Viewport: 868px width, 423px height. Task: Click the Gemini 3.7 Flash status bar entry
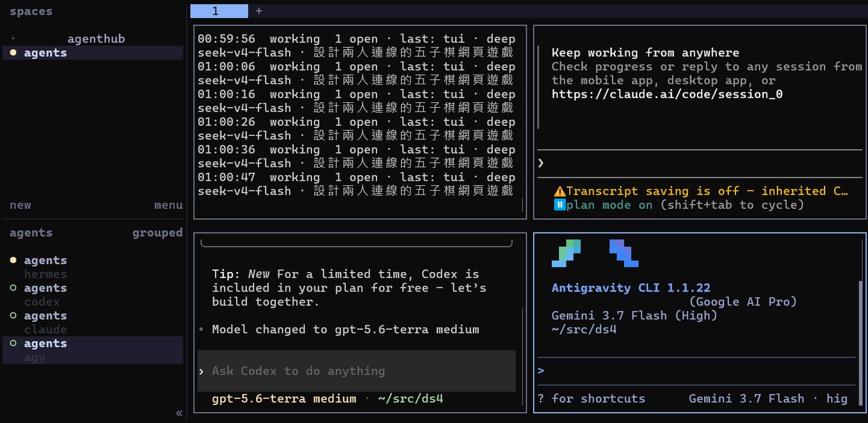[x=768, y=398]
